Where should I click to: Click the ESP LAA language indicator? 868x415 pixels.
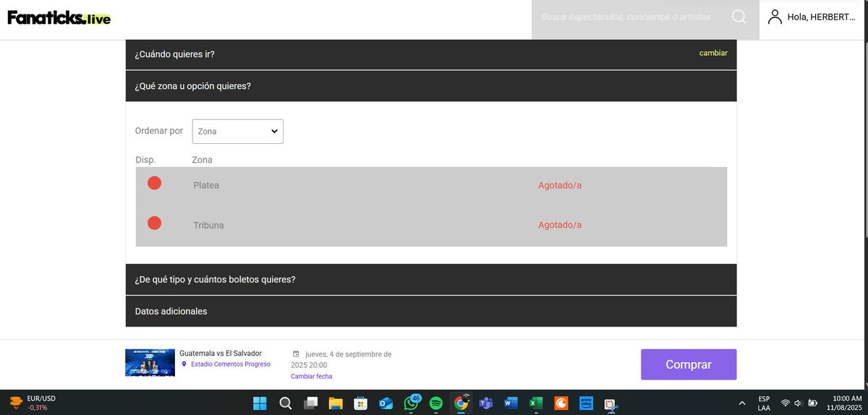764,403
